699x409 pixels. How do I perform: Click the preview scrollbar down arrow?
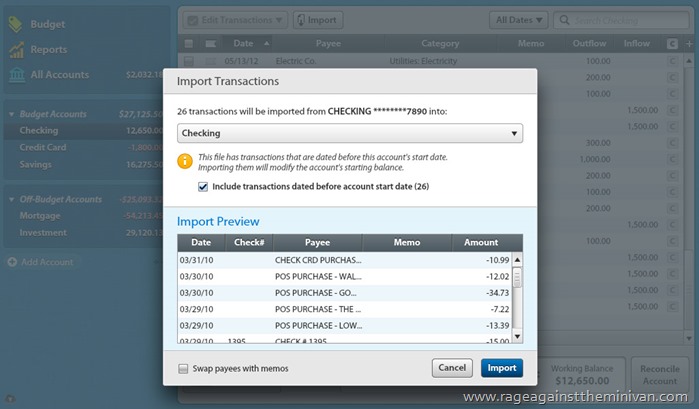tap(517, 337)
